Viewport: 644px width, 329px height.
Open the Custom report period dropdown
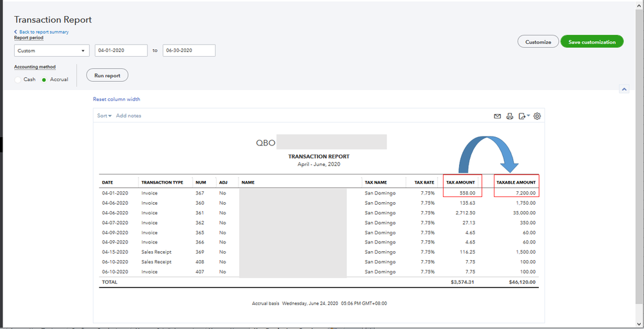52,51
